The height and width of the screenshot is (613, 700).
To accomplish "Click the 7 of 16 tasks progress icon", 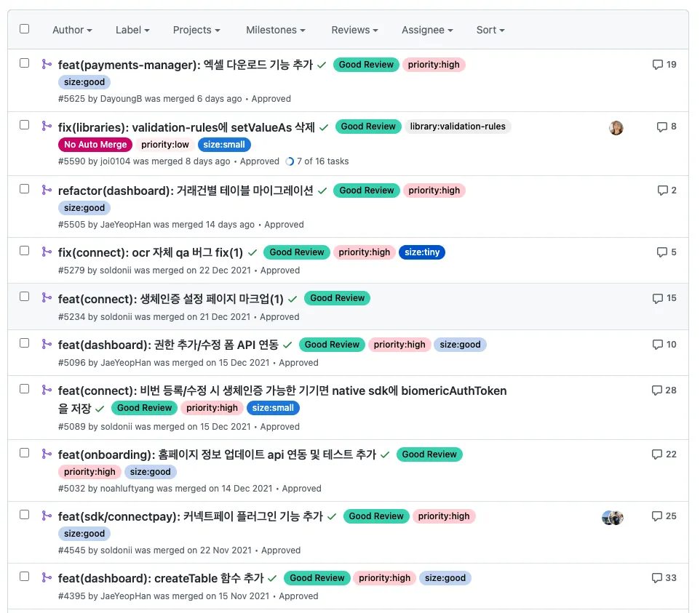I will tap(290, 161).
